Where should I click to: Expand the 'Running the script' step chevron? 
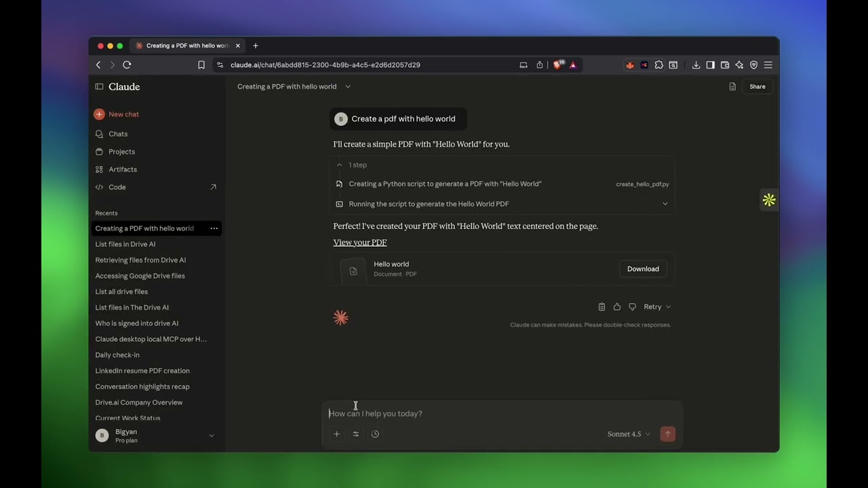tap(665, 204)
